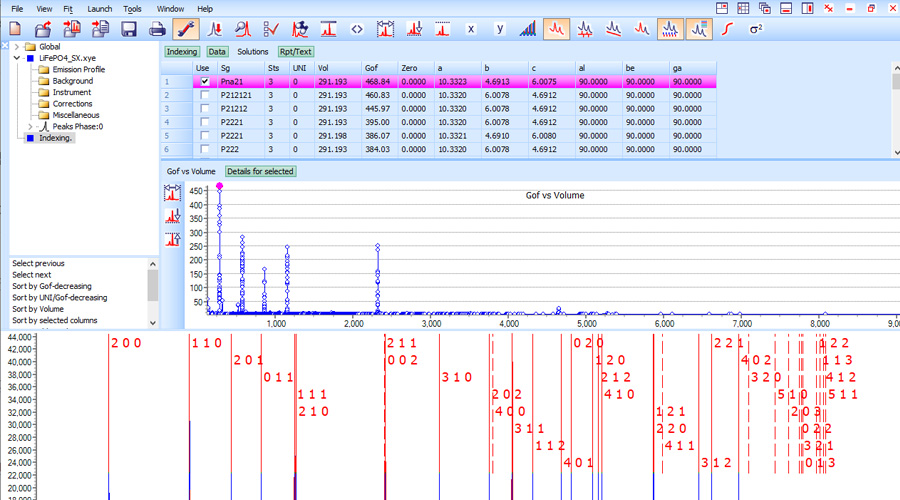This screenshot has width=900, height=500.
Task: Tick the Use checkbox for P21212 row
Action: (x=205, y=108)
